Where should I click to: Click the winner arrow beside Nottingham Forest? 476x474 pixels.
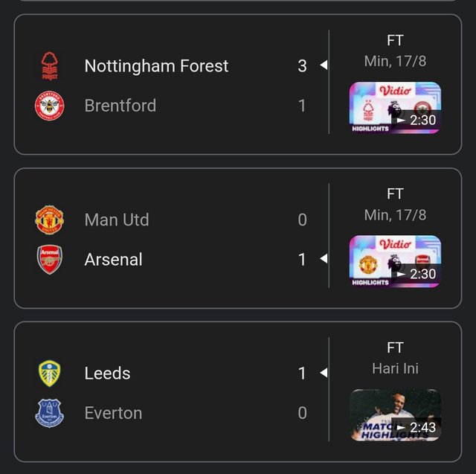click(324, 65)
